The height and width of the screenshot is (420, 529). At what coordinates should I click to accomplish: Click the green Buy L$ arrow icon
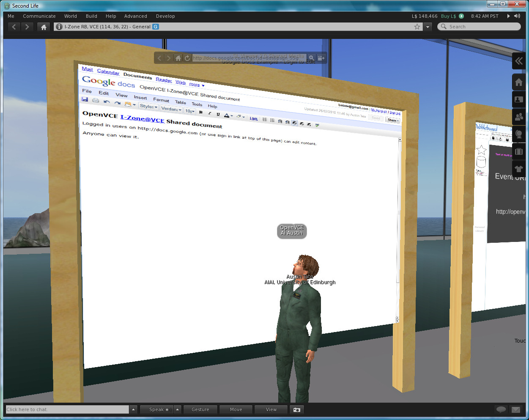pos(461,16)
